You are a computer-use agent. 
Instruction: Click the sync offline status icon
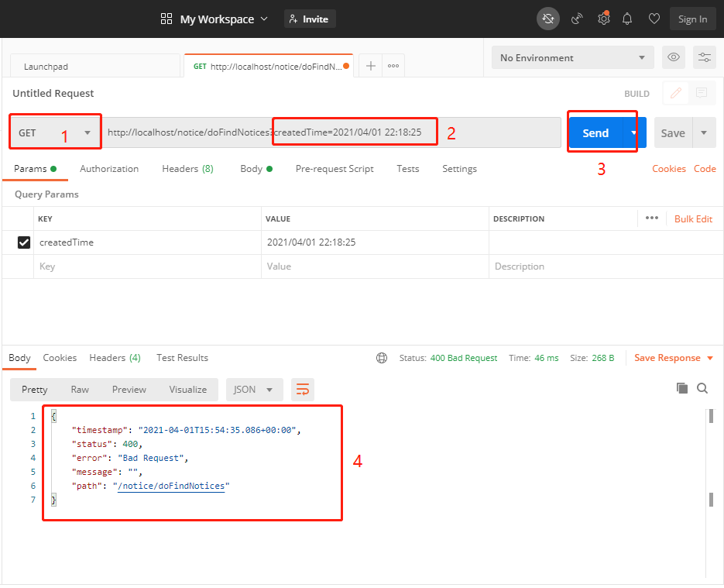click(548, 19)
